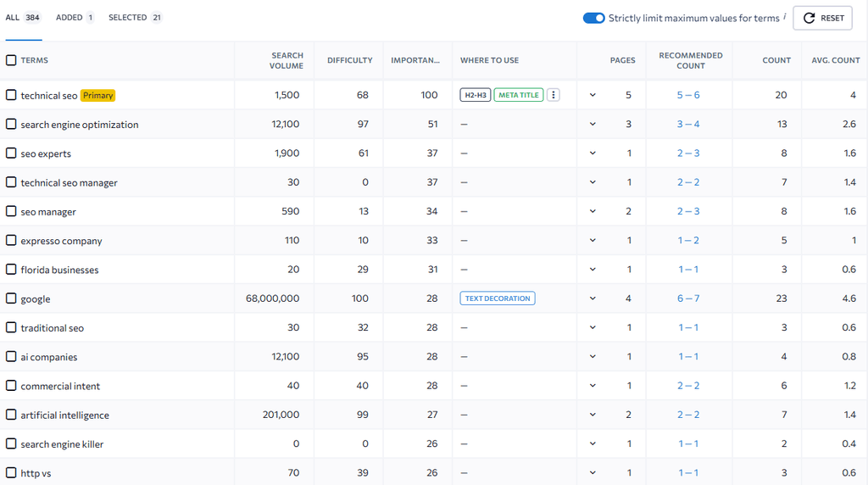This screenshot has height=485, width=868.
Task: Switch to the ALL 384 tab
Action: pyautogui.click(x=23, y=18)
